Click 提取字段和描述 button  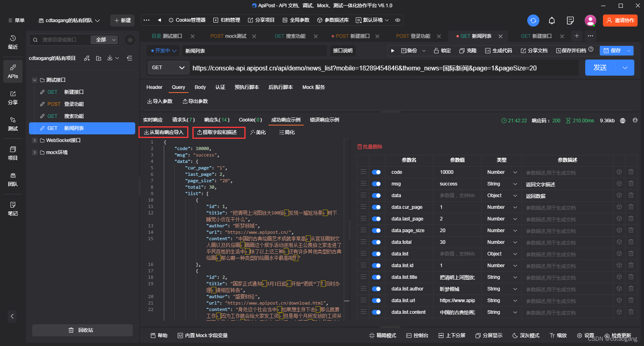[219, 132]
